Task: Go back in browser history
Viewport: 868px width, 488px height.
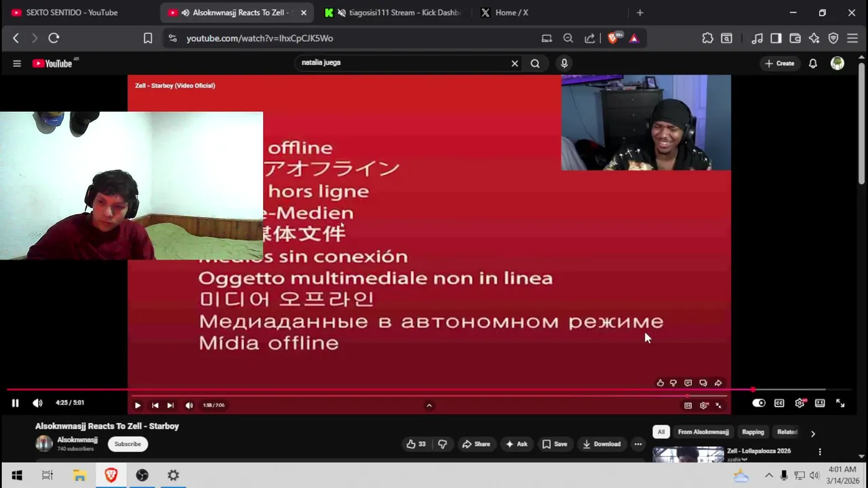Action: point(16,38)
